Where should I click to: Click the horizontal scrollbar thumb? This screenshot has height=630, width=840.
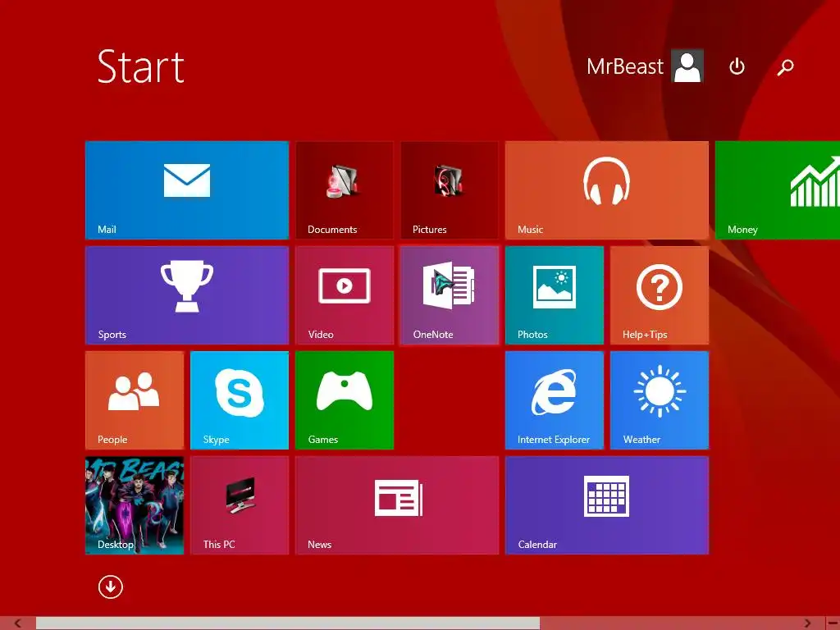pos(288,623)
